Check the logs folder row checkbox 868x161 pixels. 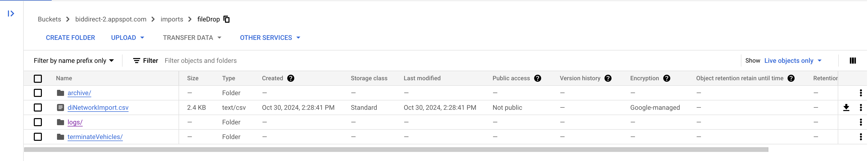pyautogui.click(x=38, y=122)
